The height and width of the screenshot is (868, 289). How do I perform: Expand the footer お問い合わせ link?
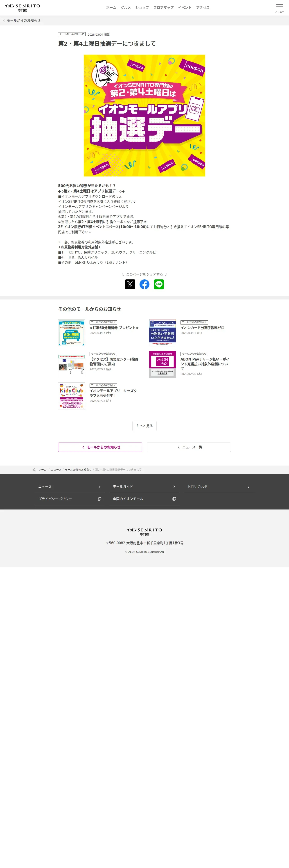[x=219, y=487]
